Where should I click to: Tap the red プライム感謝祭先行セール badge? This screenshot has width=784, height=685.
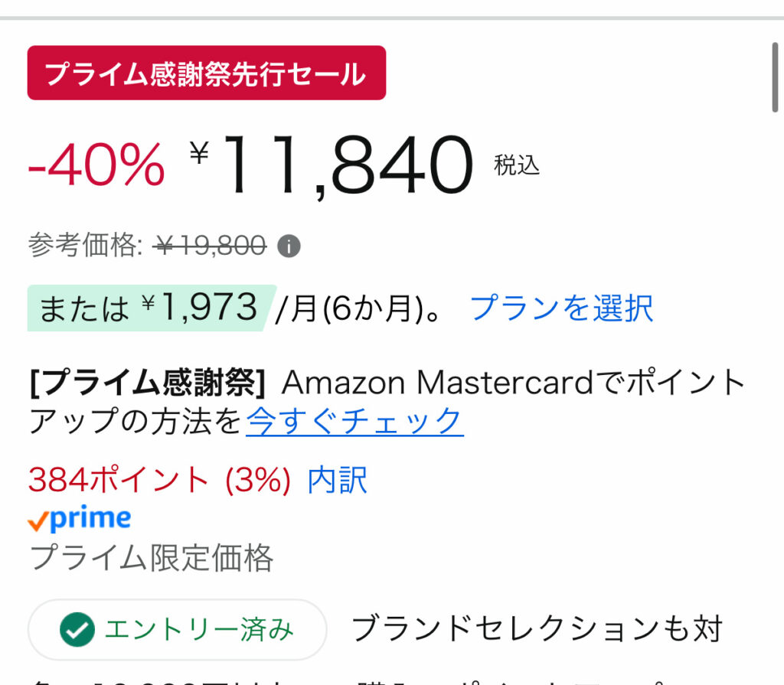[206, 73]
